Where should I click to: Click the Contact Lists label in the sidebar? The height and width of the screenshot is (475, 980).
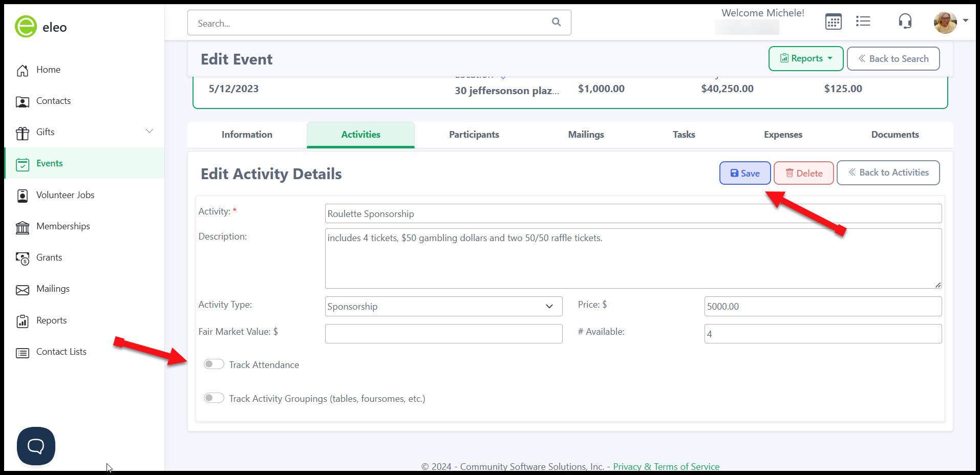pos(61,352)
